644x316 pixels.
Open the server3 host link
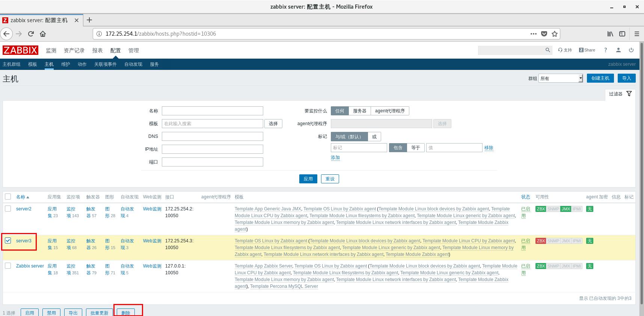pyautogui.click(x=24, y=241)
